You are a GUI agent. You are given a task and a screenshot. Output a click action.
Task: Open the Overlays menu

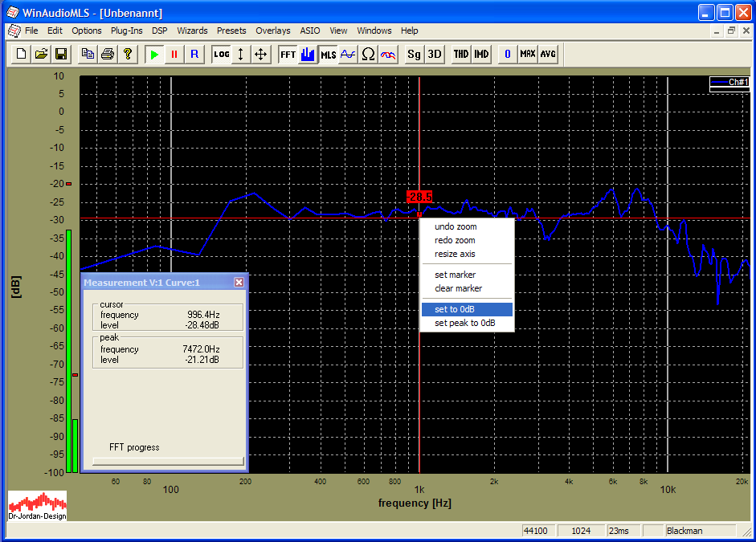[272, 31]
